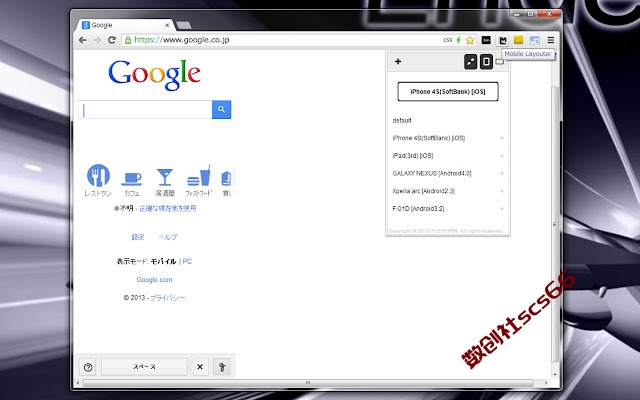The image size is (640, 400).
Task: Click the blue search magnifier button
Action: 221,109
